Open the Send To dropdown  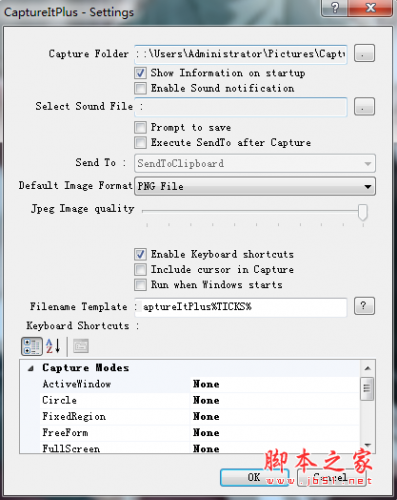point(255,163)
